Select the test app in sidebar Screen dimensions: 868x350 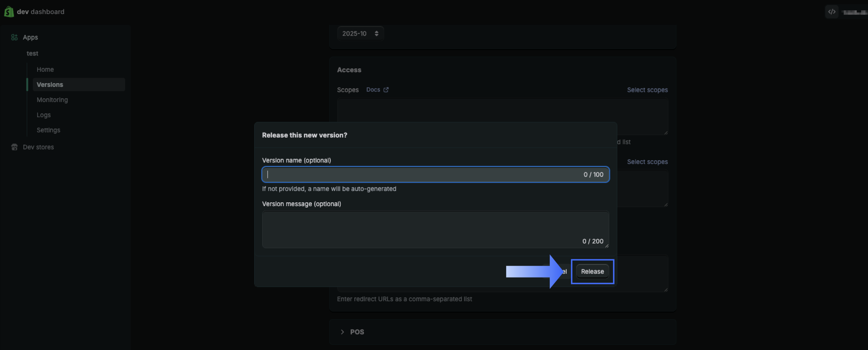click(x=32, y=53)
